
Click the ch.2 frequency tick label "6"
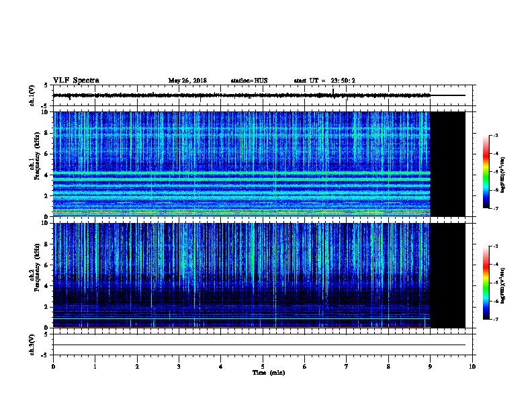coord(47,265)
